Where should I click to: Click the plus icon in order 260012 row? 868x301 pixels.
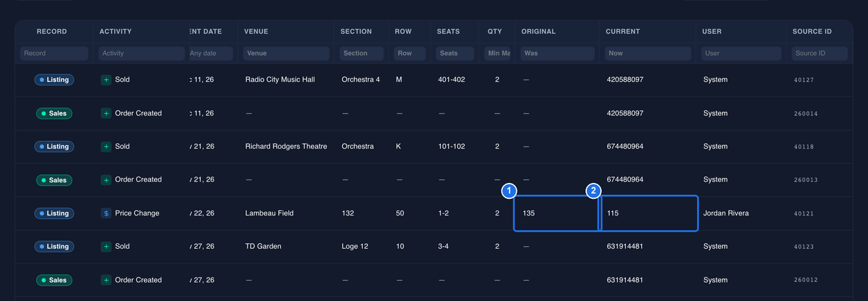[106, 280]
